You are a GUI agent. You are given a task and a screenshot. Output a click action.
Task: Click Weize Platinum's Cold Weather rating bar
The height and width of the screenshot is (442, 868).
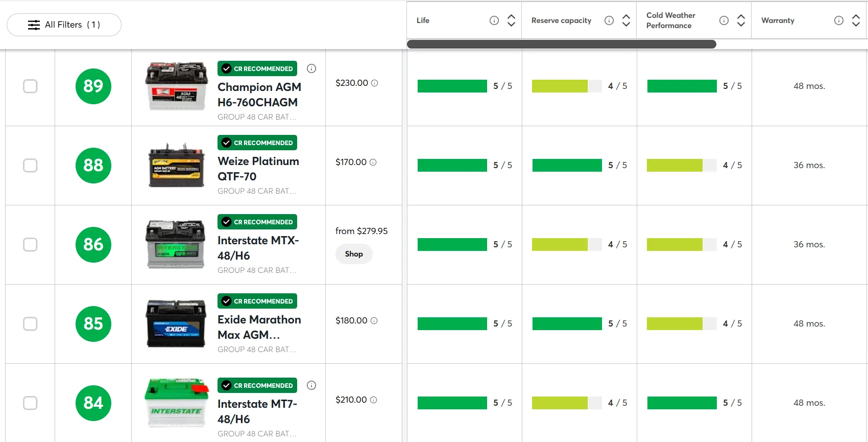coord(682,165)
